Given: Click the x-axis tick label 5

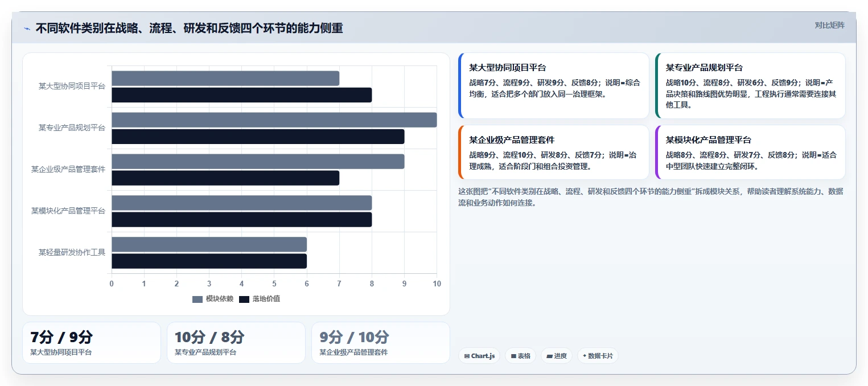Looking at the screenshot, I should (x=274, y=284).
